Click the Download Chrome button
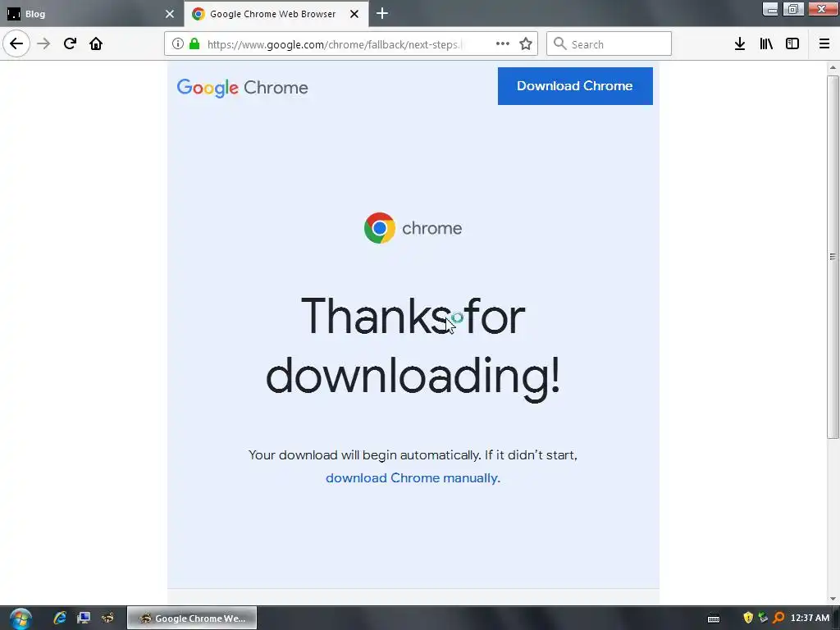Screen dimensions: 840x630 (x=575, y=85)
